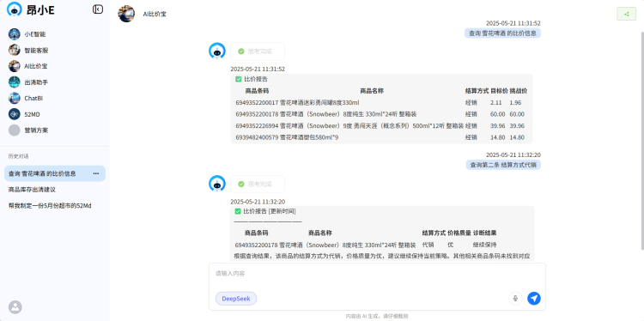
Task: Open the user profile avatar at bottom left
Action: 15,307
